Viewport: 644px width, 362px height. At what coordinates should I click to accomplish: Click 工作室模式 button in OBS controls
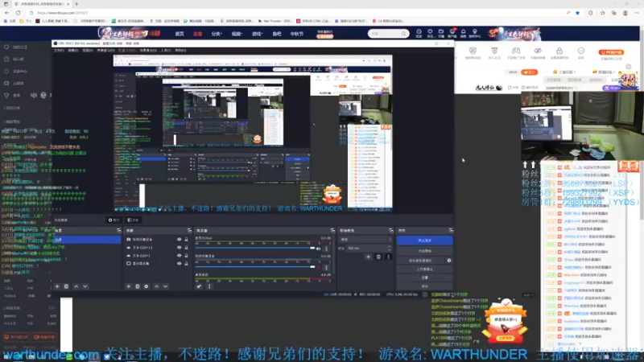[x=425, y=269]
